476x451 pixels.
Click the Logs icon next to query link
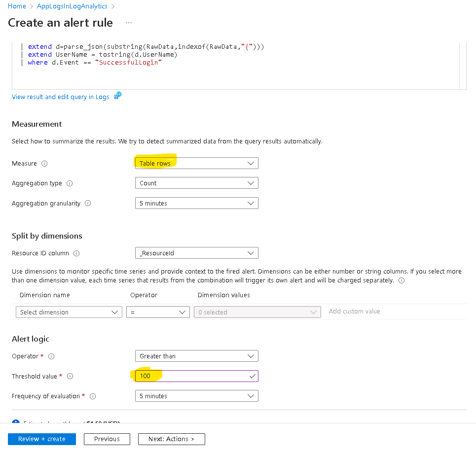pos(117,96)
